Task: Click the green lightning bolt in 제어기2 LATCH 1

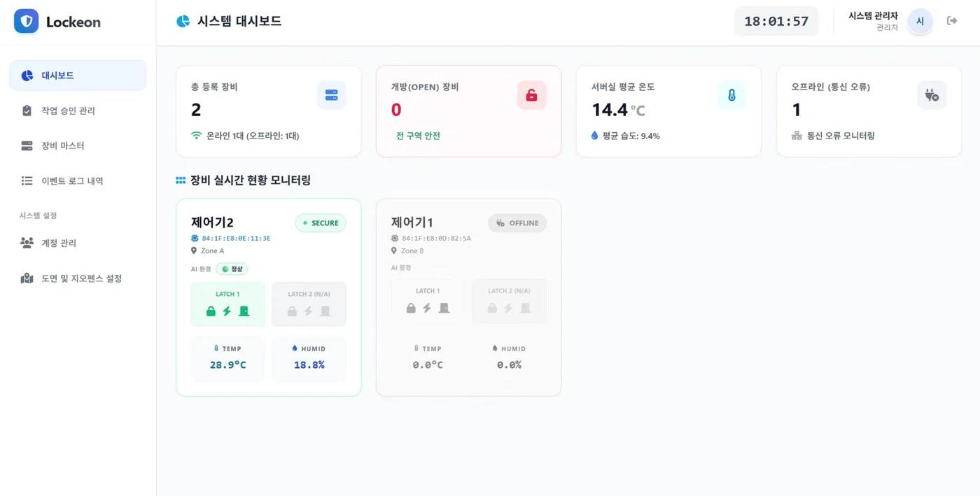Action: (227, 311)
